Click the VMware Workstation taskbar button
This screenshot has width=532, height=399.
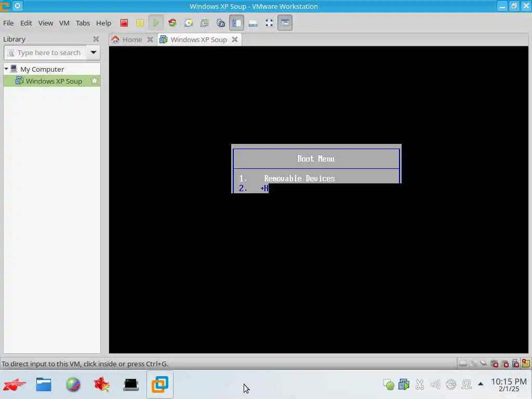click(160, 384)
